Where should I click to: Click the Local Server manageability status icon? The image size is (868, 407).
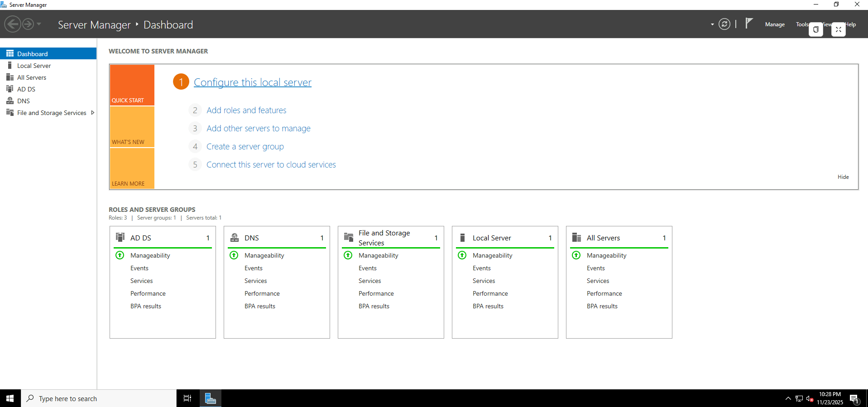point(462,255)
